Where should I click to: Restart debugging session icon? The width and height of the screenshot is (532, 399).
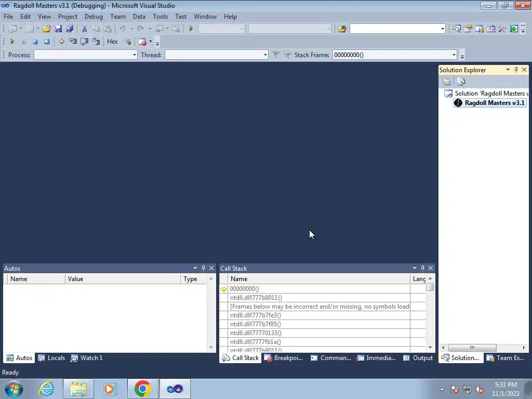click(x=46, y=42)
